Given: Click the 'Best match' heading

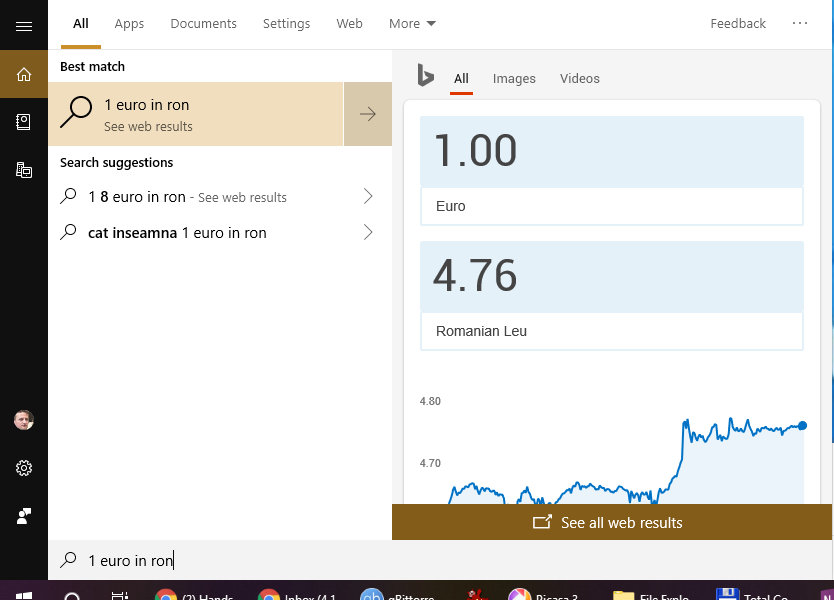Looking at the screenshot, I should point(93,66).
